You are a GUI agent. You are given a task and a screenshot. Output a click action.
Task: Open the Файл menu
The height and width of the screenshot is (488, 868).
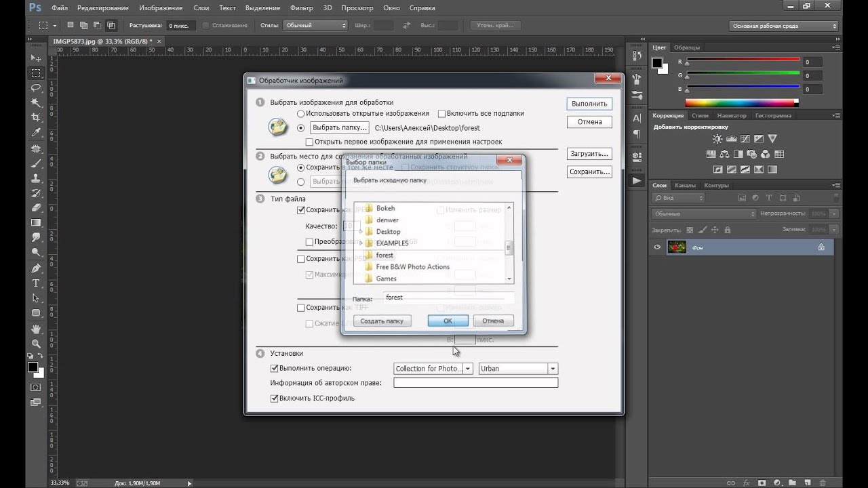(59, 8)
